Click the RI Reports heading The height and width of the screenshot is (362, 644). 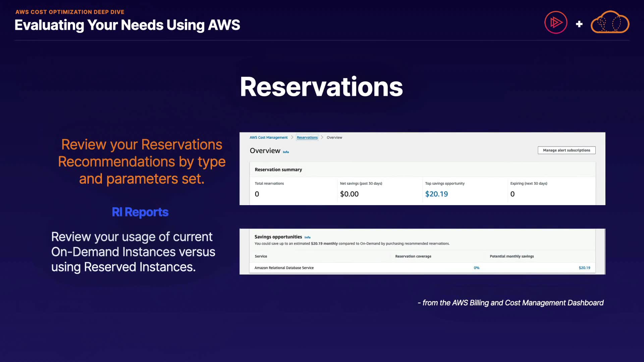click(x=140, y=212)
